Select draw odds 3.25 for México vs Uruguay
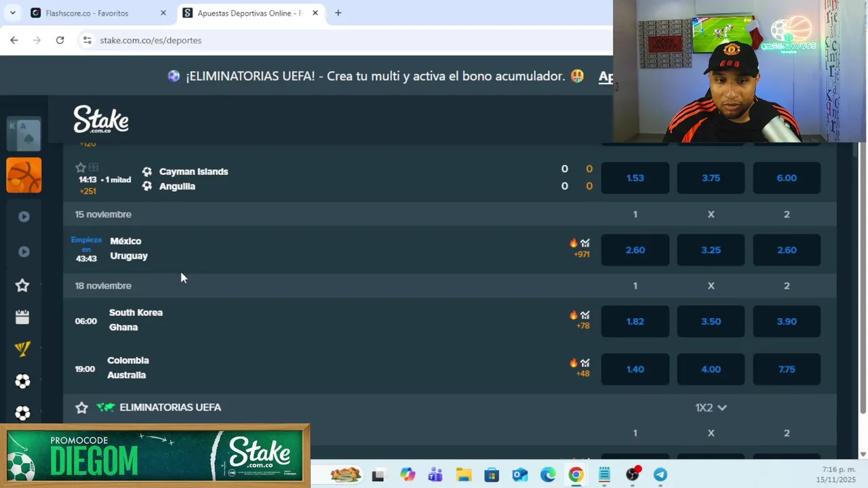Image resolution: width=868 pixels, height=488 pixels. [711, 250]
